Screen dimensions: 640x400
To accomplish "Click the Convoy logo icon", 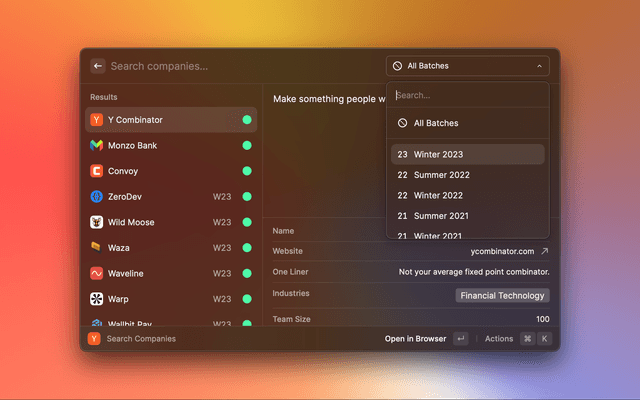I will pos(97,171).
